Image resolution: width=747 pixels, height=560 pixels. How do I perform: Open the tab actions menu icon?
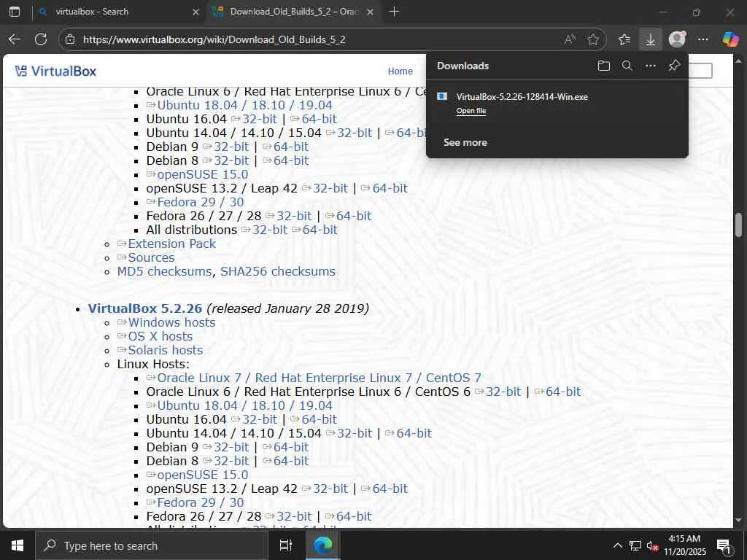click(15, 12)
